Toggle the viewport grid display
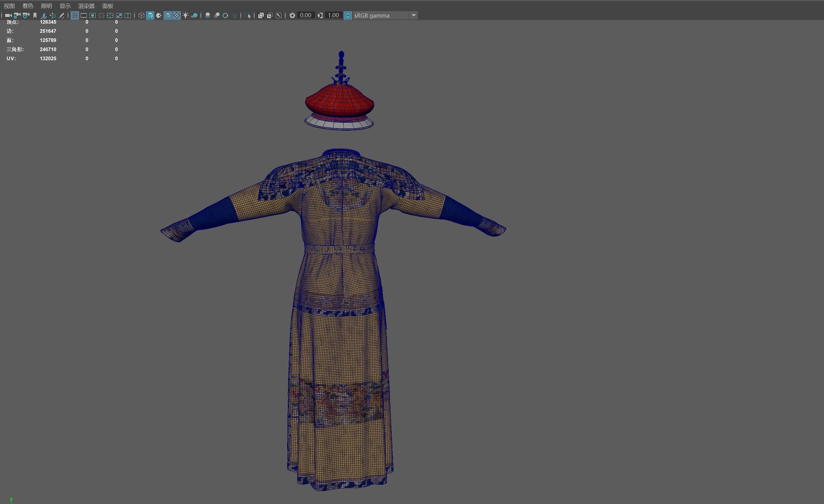Viewport: 824px width, 504px height. [75, 15]
